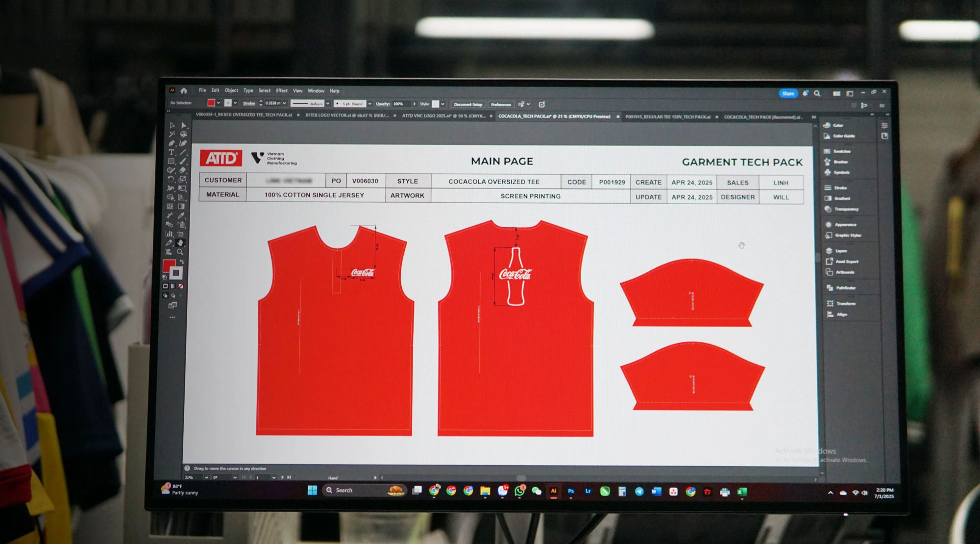The image size is (980, 544).
Task: Click the Home icon in the menu bar
Action: click(x=184, y=91)
